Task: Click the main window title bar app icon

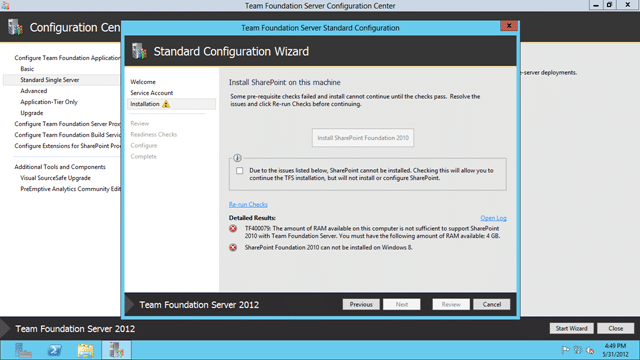Action: coord(5,6)
